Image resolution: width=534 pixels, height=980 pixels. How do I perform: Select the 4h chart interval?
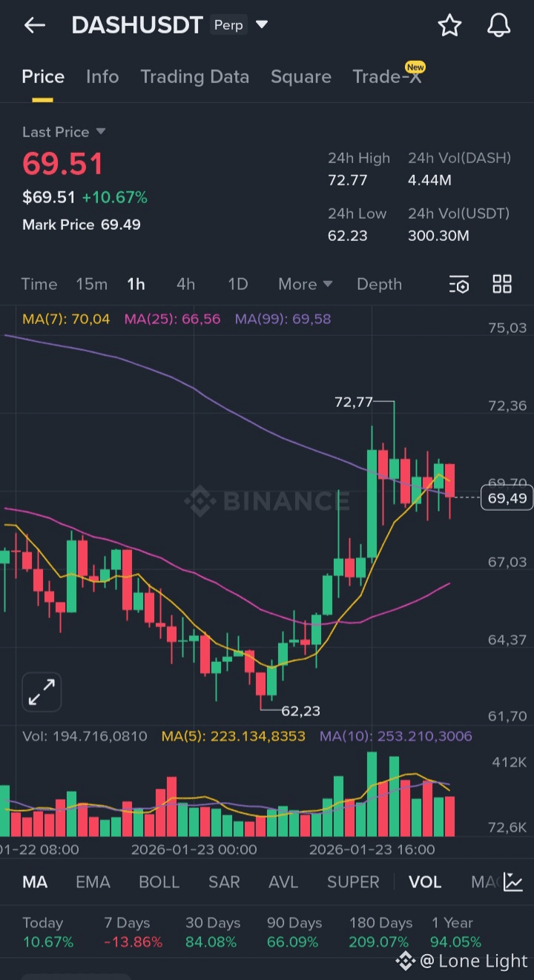tap(185, 284)
